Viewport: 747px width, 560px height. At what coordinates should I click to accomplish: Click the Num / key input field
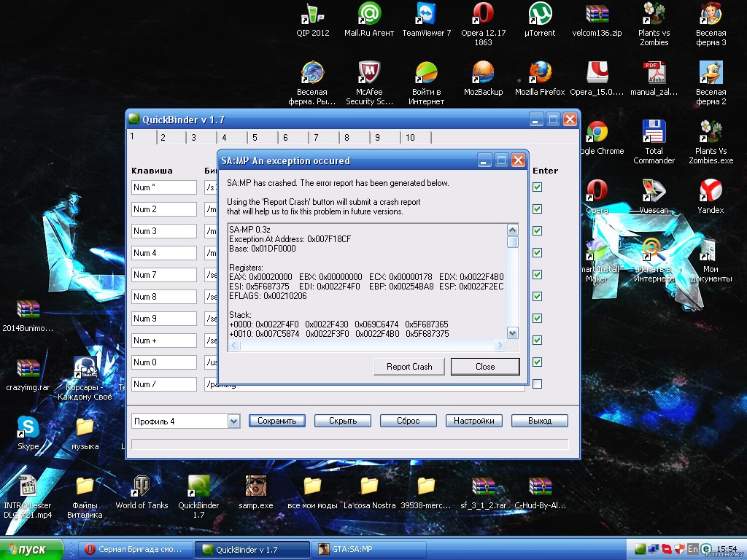click(164, 384)
